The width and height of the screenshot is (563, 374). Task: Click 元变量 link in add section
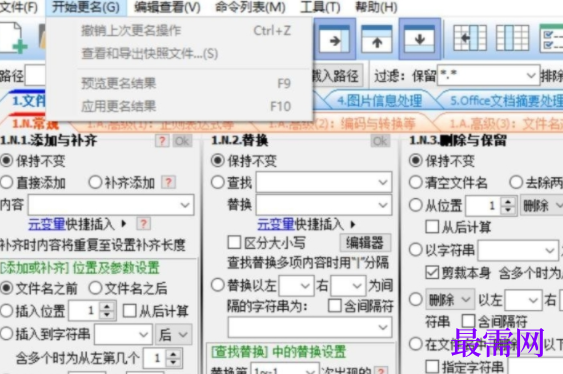pos(46,224)
